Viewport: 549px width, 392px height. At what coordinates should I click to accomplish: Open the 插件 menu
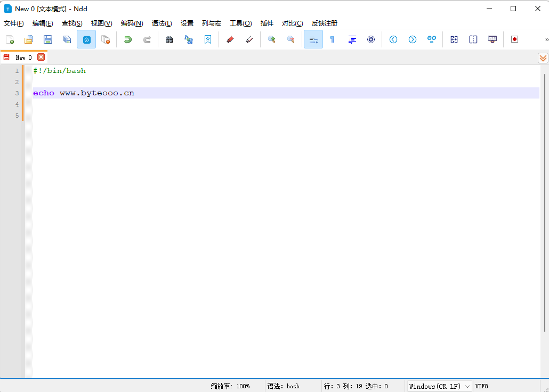(267, 23)
